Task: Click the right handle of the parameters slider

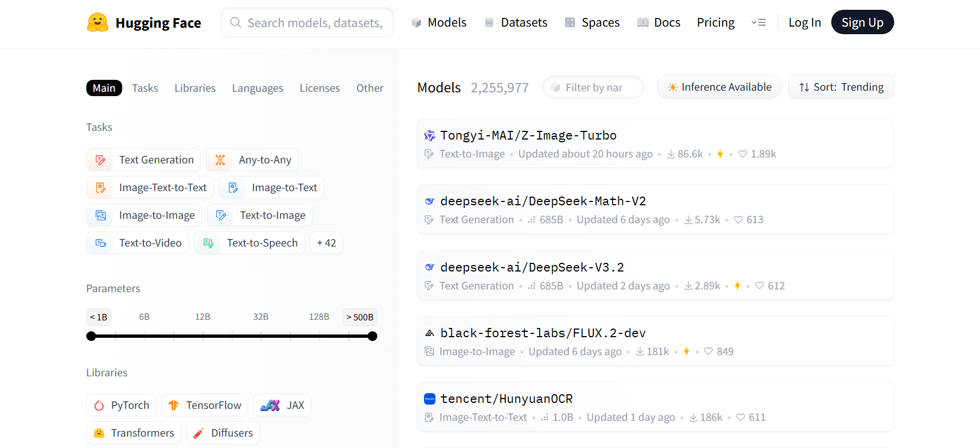Action: point(372,336)
